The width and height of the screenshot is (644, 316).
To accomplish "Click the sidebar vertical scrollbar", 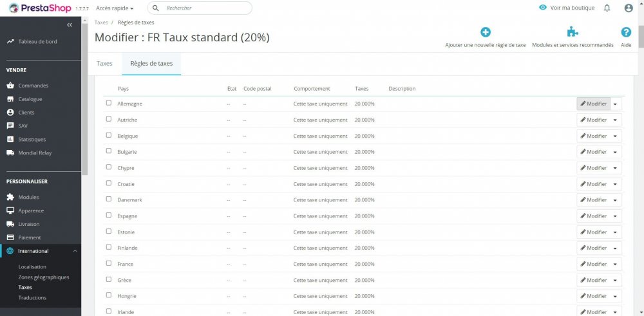I will coord(84,98).
